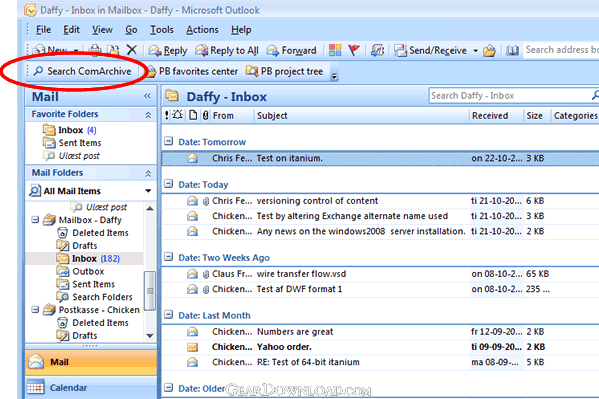The height and width of the screenshot is (399, 599).
Task: Collapse the Mailbox - Daffy tree node
Action: [35, 220]
